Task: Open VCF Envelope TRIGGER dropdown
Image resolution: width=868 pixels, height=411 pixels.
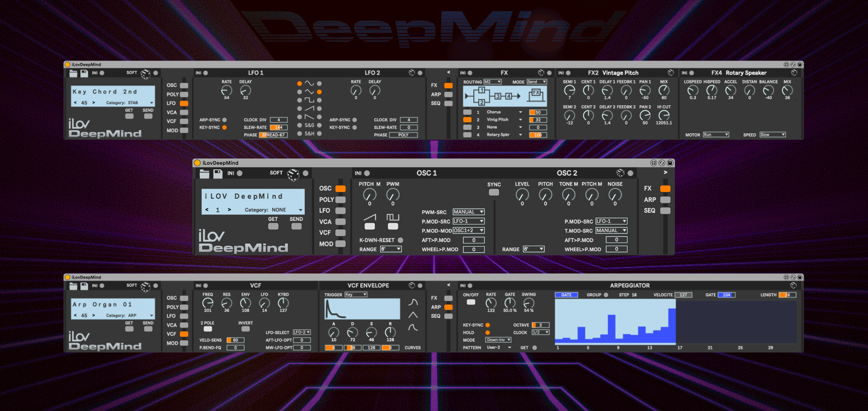Action: [x=356, y=294]
